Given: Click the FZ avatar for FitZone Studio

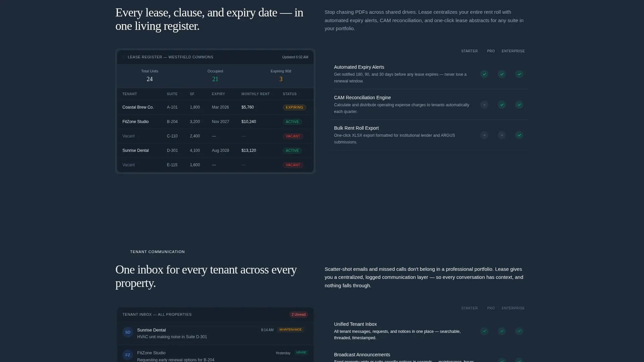Looking at the screenshot, I should (128, 355).
